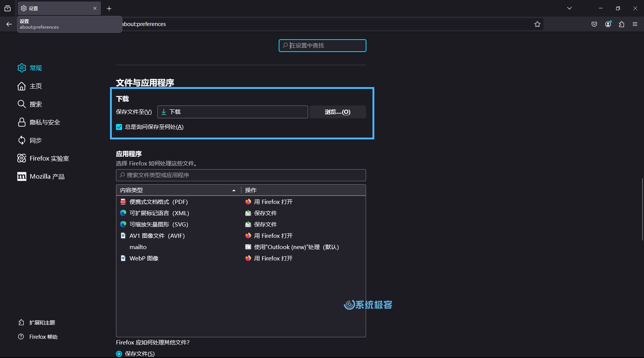Sort by 操作 column header
Screen dimensions: 644x358
click(304, 190)
